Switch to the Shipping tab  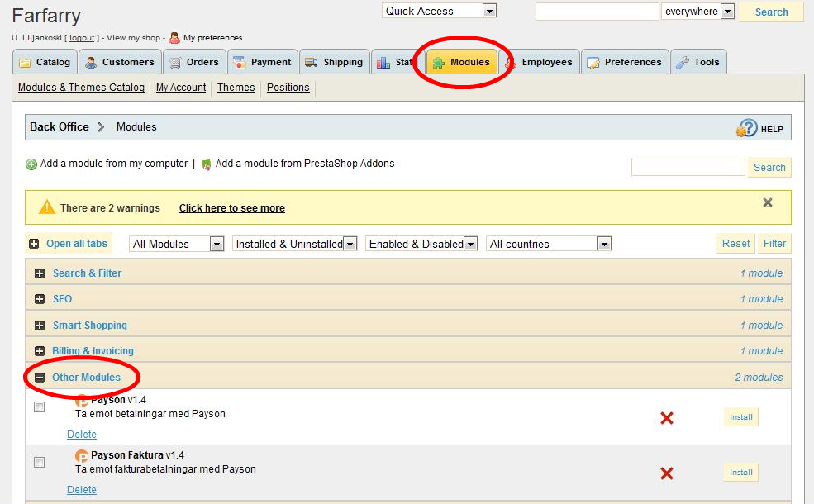pyautogui.click(x=335, y=62)
